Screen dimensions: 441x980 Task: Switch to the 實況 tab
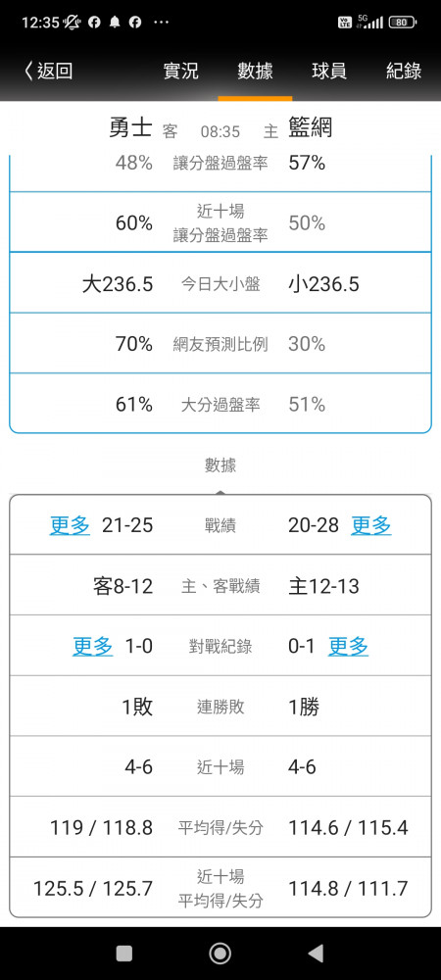(180, 71)
